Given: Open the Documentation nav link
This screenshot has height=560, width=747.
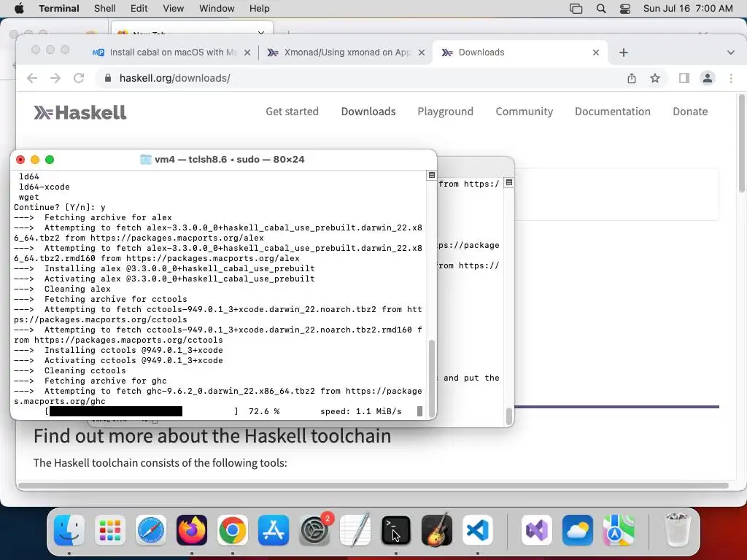Looking at the screenshot, I should click(613, 112).
